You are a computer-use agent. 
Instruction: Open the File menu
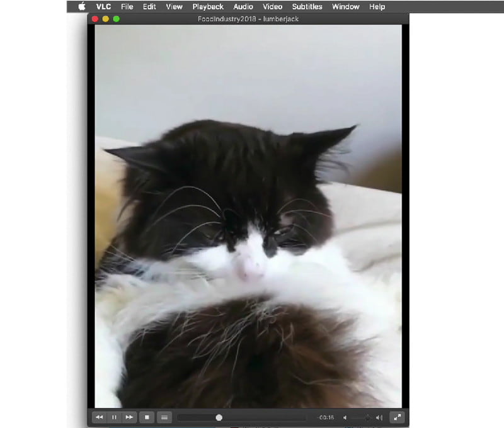127,7
